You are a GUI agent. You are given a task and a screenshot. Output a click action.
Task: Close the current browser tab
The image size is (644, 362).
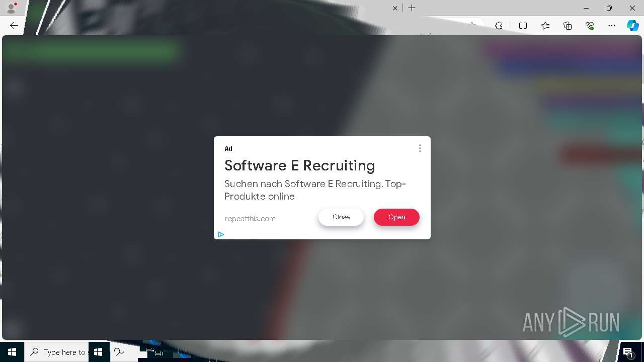[395, 8]
